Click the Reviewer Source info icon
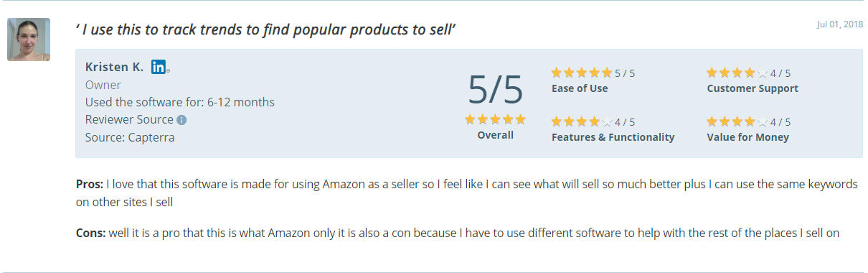Screen dimensions: 868x273 point(181,120)
